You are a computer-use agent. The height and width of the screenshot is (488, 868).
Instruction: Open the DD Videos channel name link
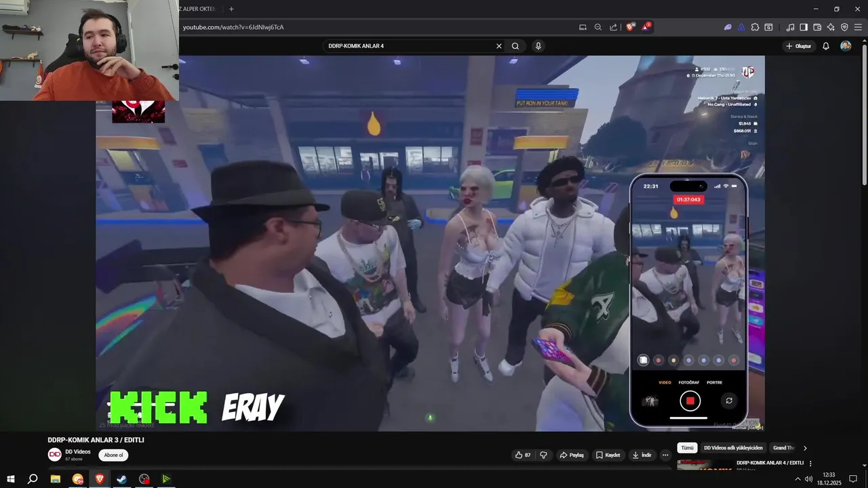(x=78, y=451)
